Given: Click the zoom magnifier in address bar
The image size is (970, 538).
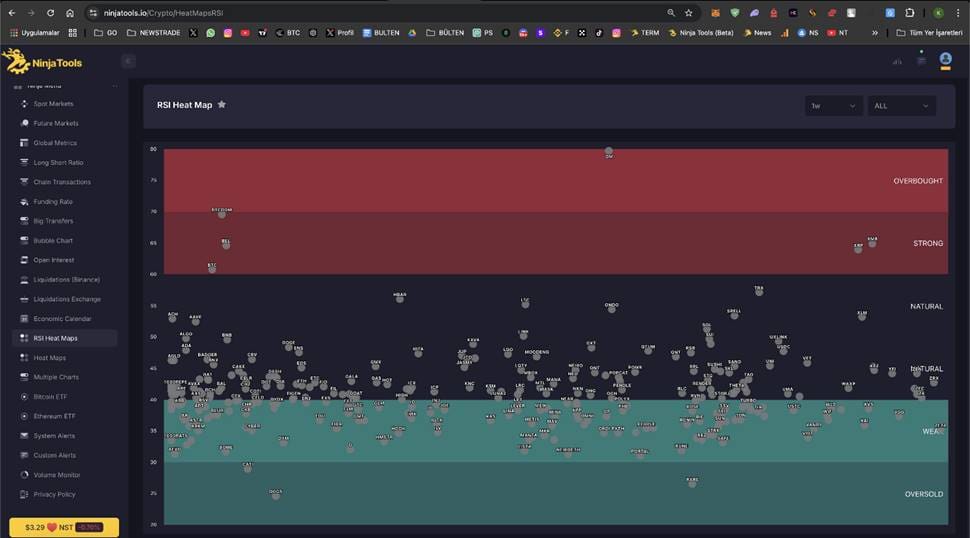Looking at the screenshot, I should tap(671, 12).
